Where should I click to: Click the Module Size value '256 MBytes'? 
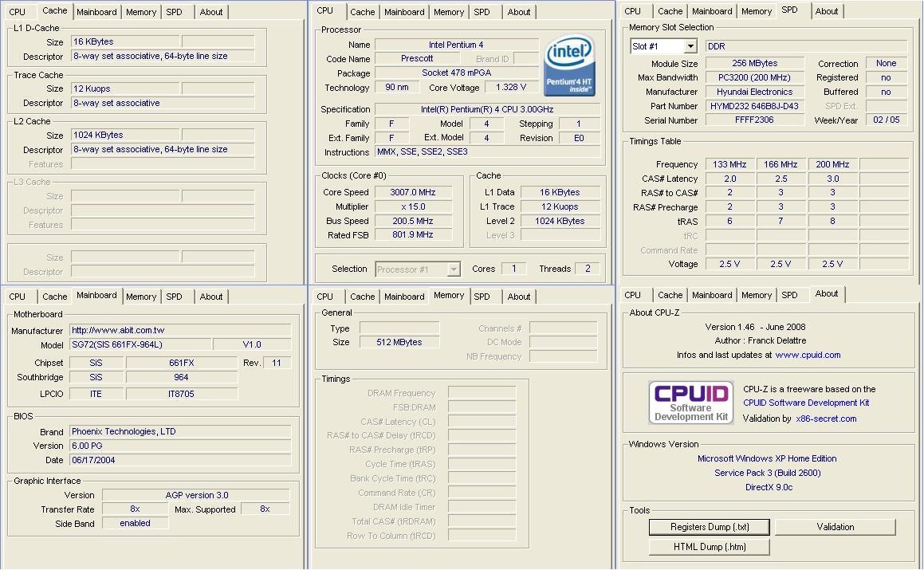tap(755, 63)
